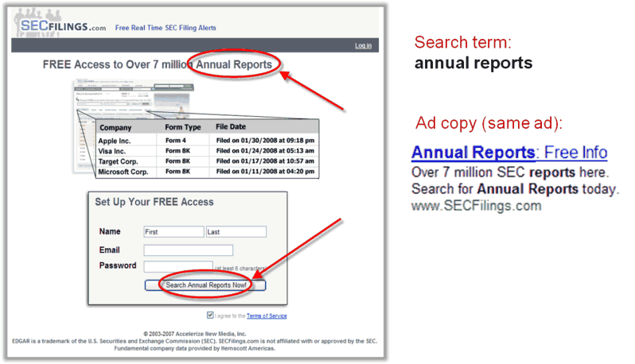Click into the Email input field
Image resolution: width=635 pixels, height=364 pixels.
(x=188, y=250)
